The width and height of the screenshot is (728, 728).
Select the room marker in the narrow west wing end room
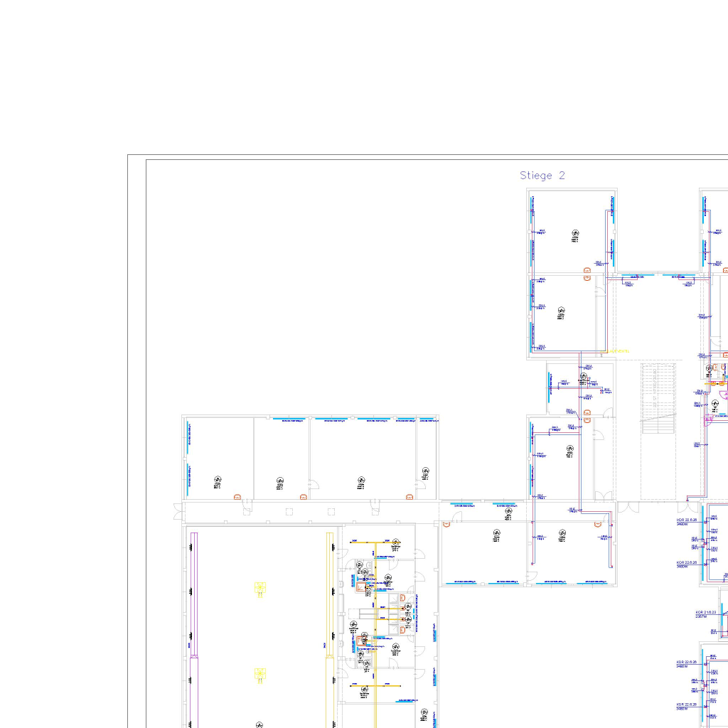pos(425,472)
